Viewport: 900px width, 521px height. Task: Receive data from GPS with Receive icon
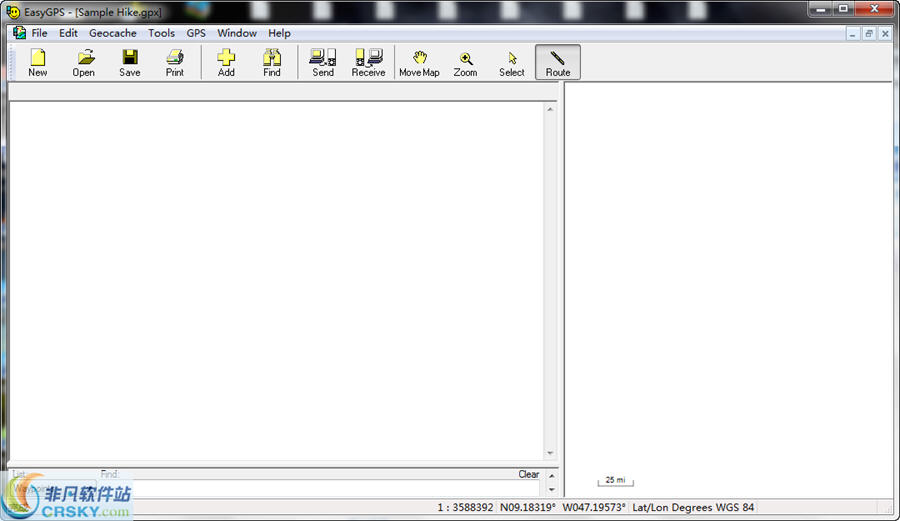(368, 63)
